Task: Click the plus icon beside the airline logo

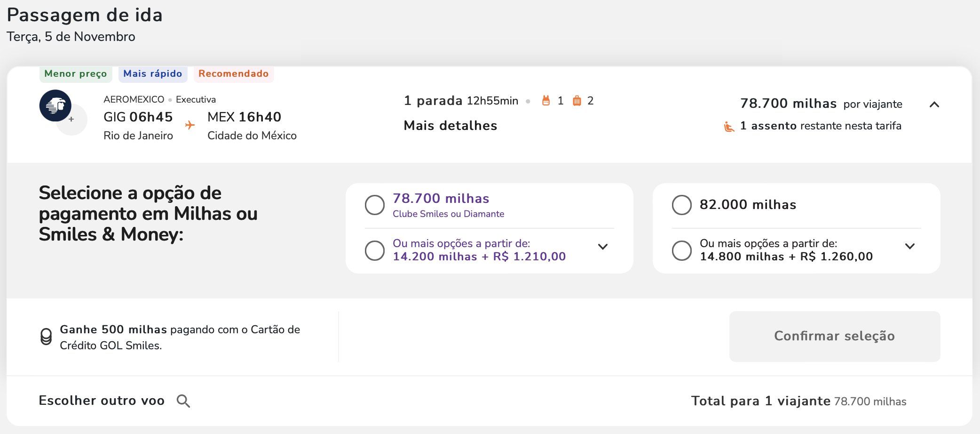Action: coord(71,120)
